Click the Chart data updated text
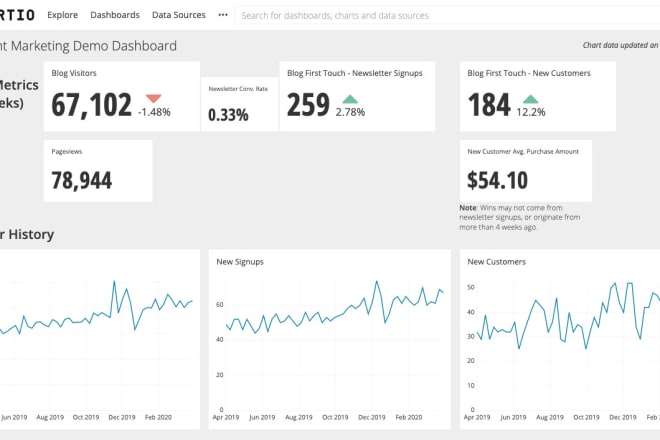The height and width of the screenshot is (440, 660). (621, 45)
